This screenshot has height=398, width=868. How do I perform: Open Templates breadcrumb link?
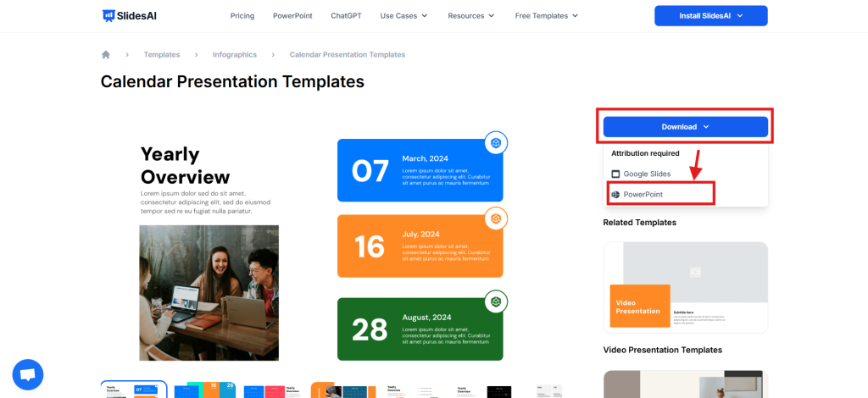click(x=162, y=55)
